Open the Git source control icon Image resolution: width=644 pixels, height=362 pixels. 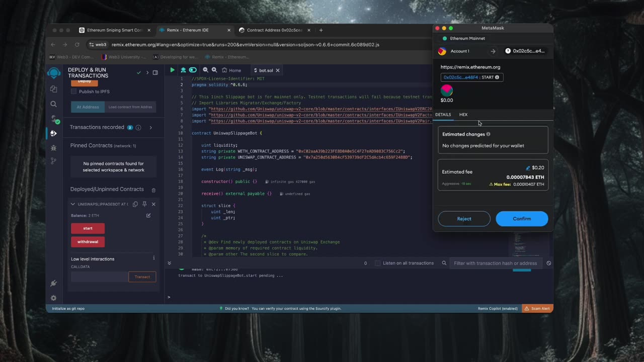pyautogui.click(x=54, y=161)
